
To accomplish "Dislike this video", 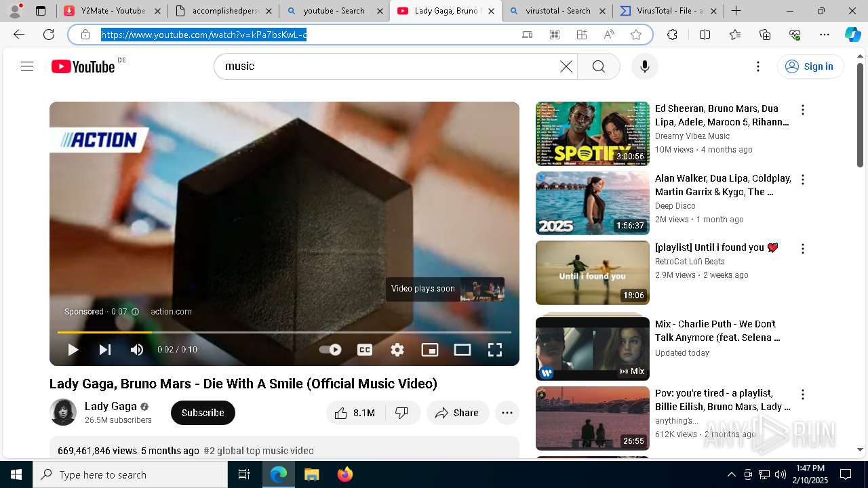I will pos(402,413).
